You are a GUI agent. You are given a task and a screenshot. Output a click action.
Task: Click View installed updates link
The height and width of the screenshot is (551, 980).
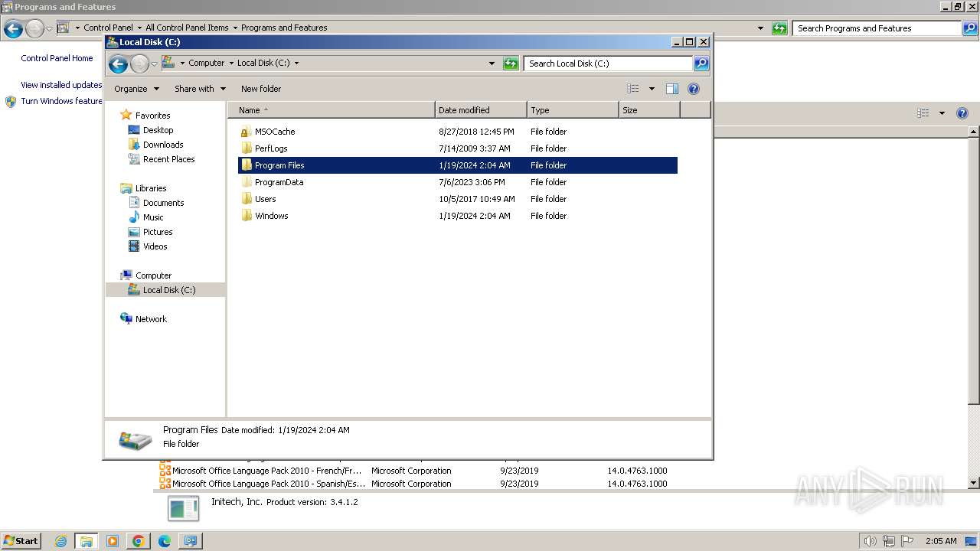61,85
